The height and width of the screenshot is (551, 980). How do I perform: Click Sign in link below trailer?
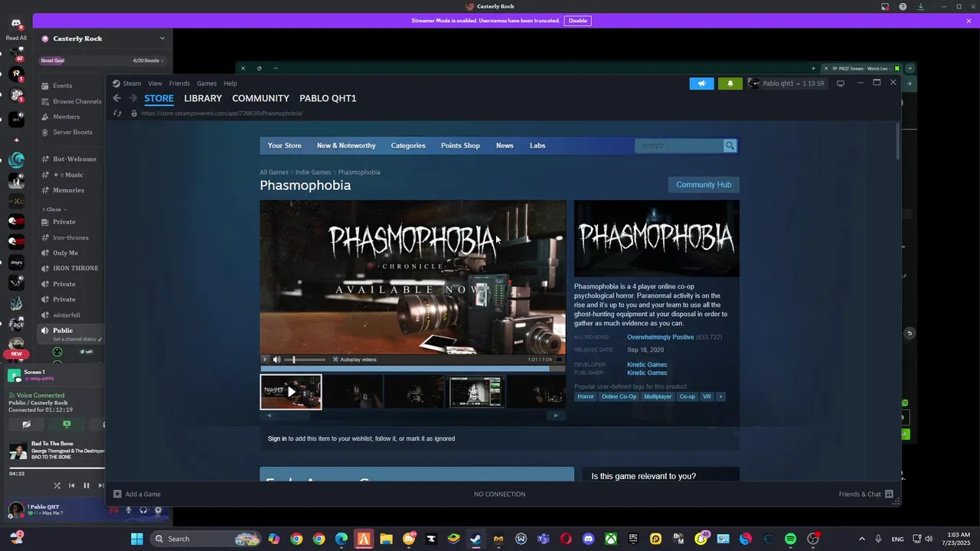pos(277,439)
